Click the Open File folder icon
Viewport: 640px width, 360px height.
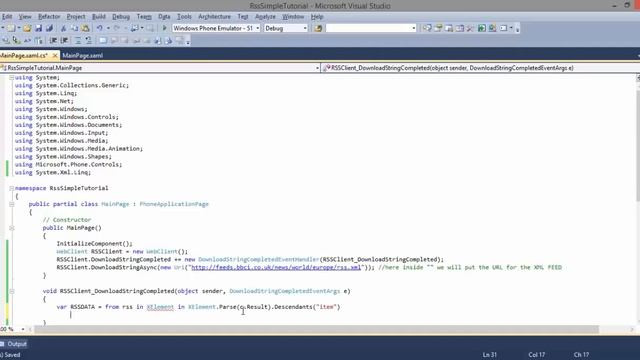coord(27,28)
